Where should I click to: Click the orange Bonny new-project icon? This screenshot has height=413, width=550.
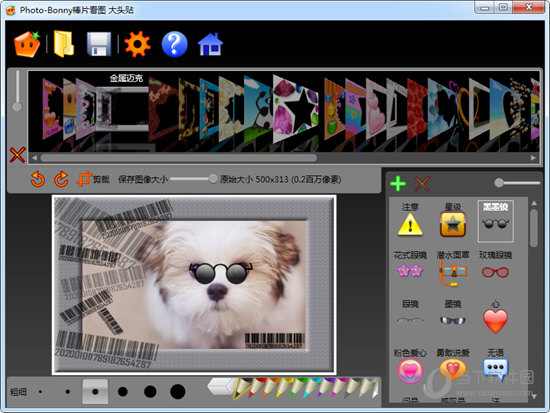(27, 44)
